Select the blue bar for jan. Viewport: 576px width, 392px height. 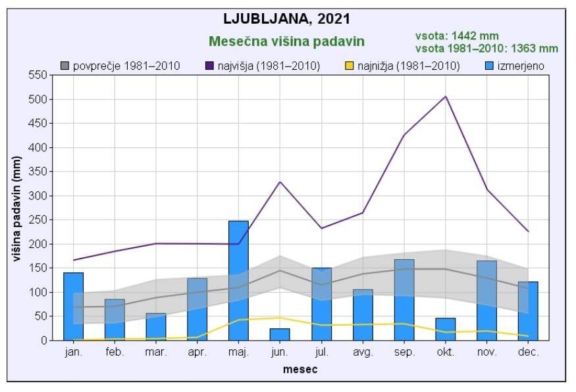coord(73,306)
